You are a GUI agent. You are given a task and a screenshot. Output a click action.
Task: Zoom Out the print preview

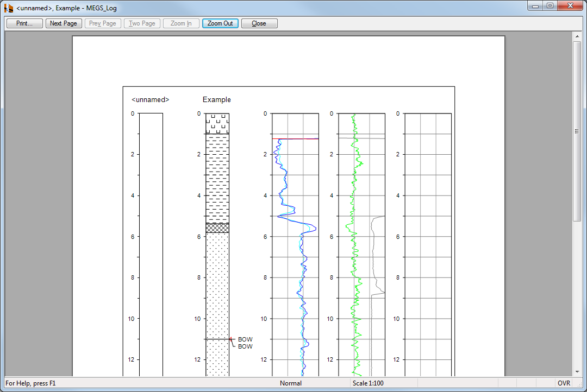[x=220, y=23]
